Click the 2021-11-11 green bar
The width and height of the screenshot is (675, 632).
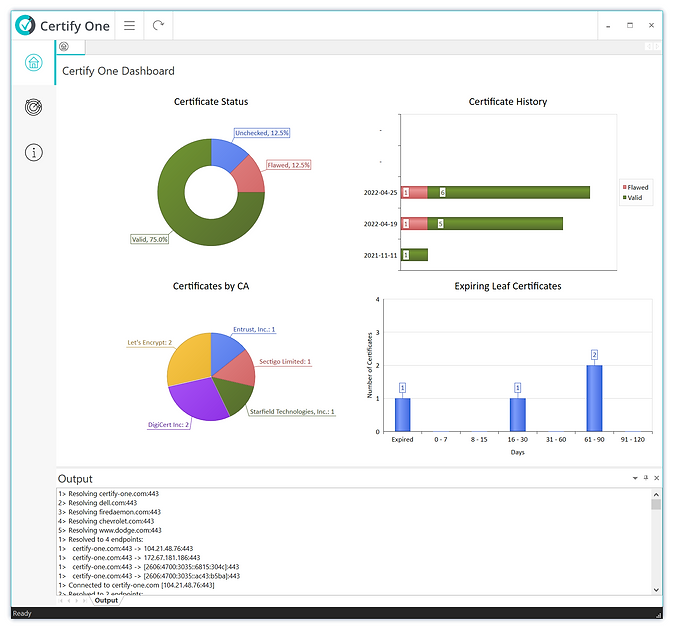pos(414,255)
